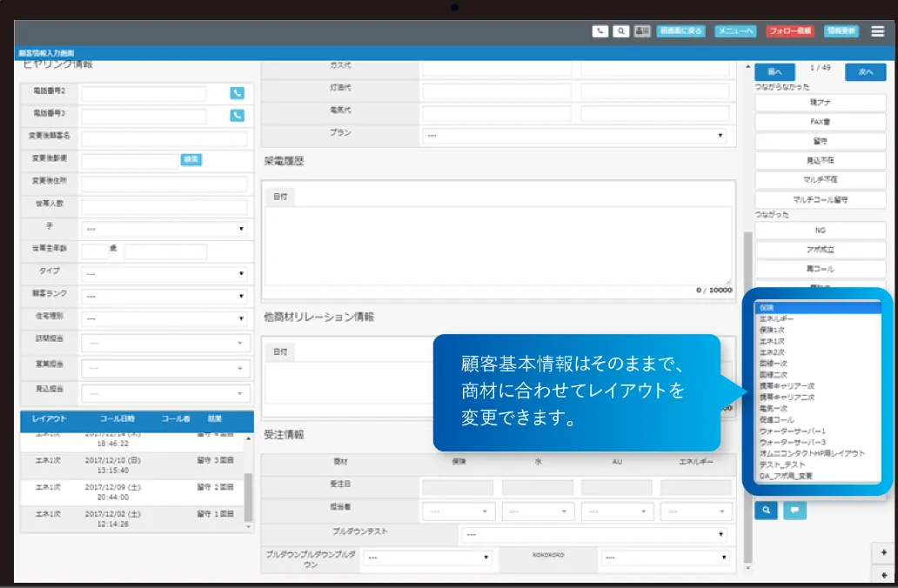Image resolution: width=898 pixels, height=588 pixels.
Task: Click the 前画面に戻る button
Action: pos(680,31)
